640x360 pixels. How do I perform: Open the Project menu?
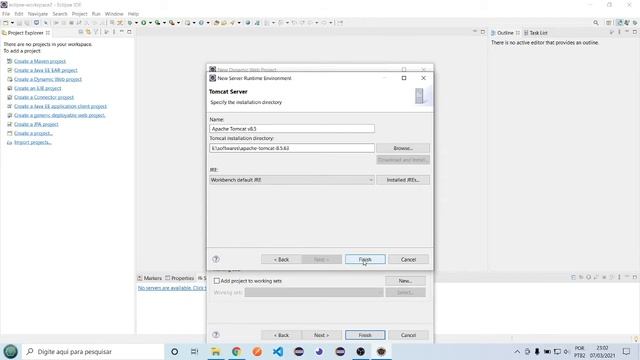[80, 14]
